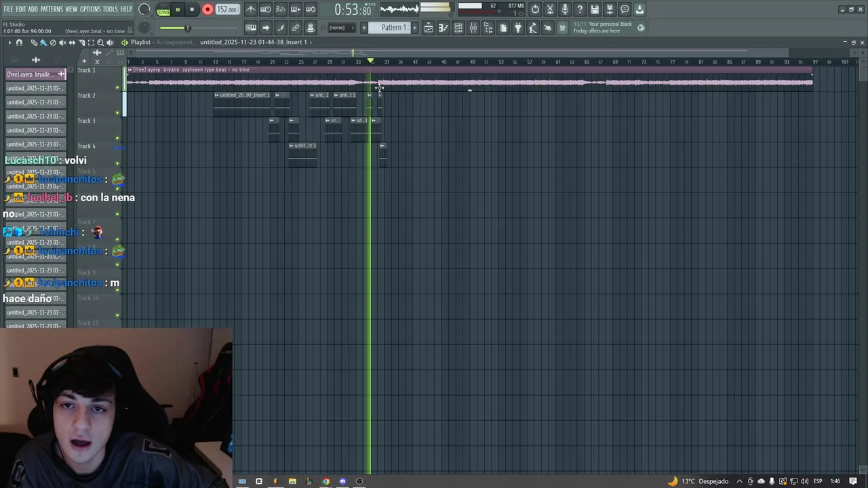Mute Track 2 via green dot
The width and height of the screenshot is (868, 488).
(117, 113)
